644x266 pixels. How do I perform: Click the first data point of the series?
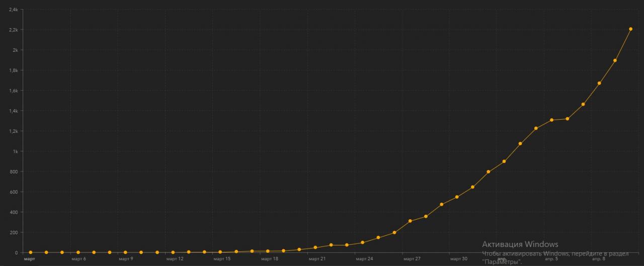(x=31, y=252)
